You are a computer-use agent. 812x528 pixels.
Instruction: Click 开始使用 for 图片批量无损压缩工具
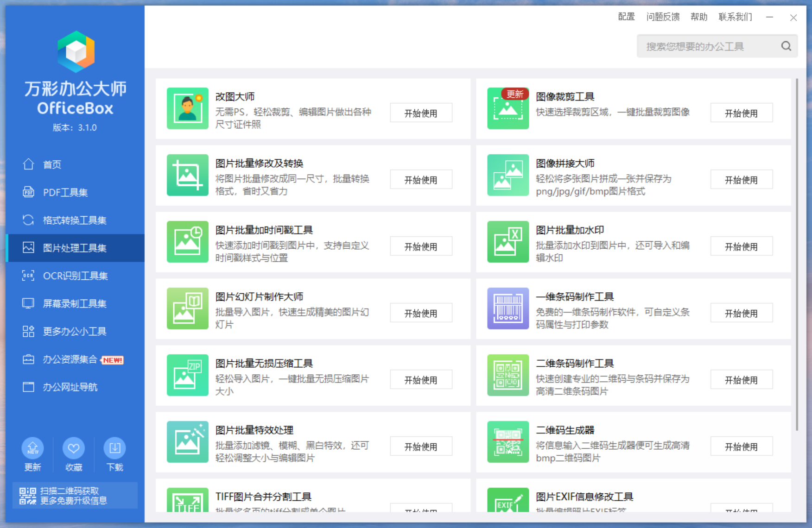pos(421,380)
